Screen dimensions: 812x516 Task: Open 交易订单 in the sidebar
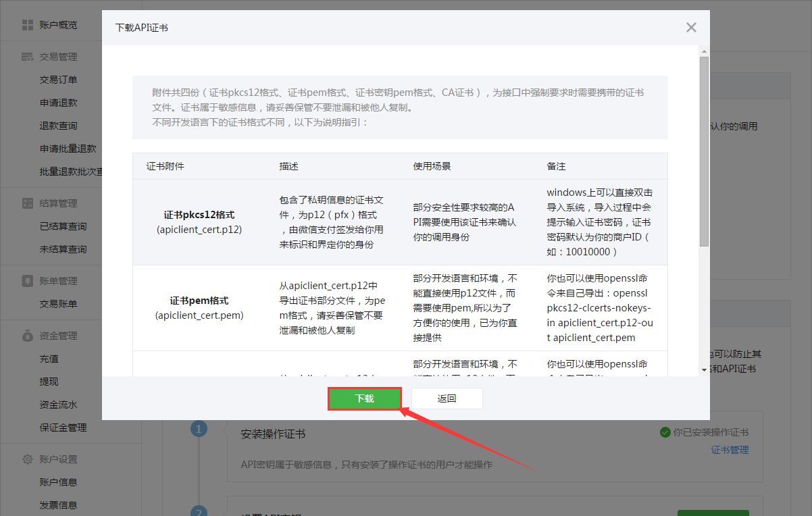pyautogui.click(x=59, y=80)
